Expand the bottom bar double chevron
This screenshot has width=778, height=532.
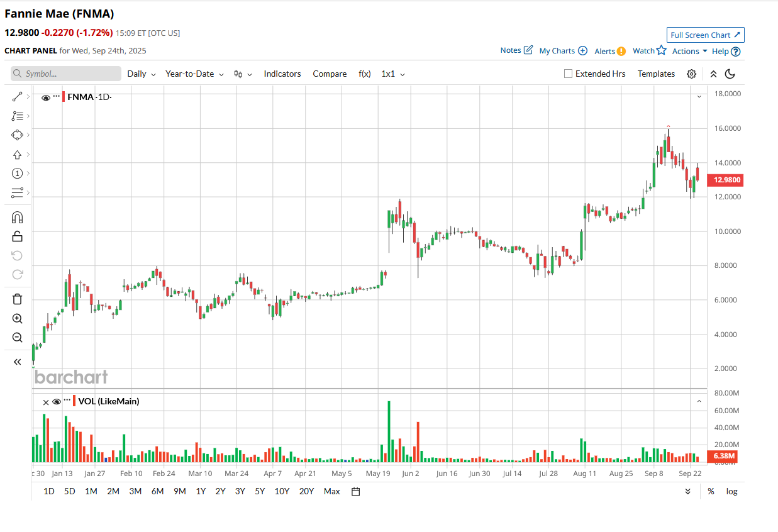point(687,491)
